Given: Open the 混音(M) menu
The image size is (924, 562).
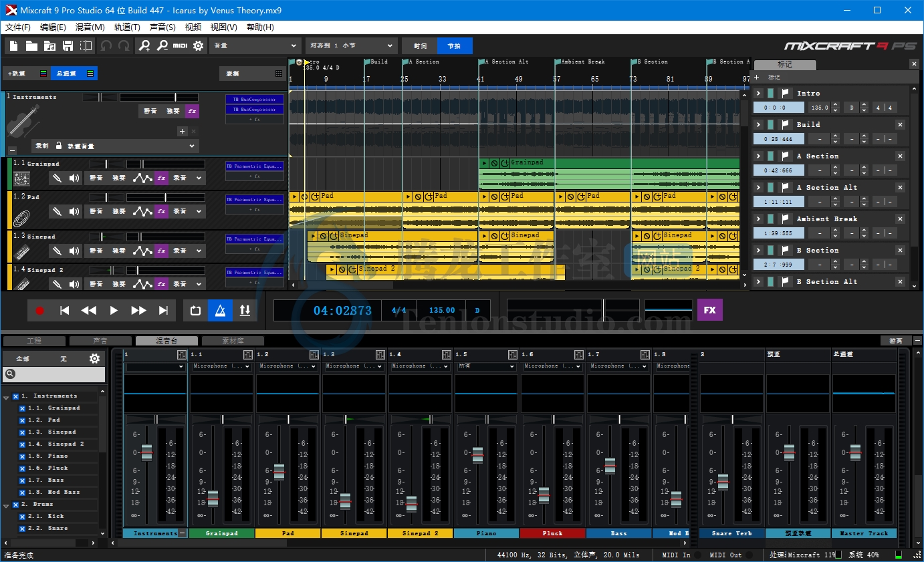Looking at the screenshot, I should [90, 27].
